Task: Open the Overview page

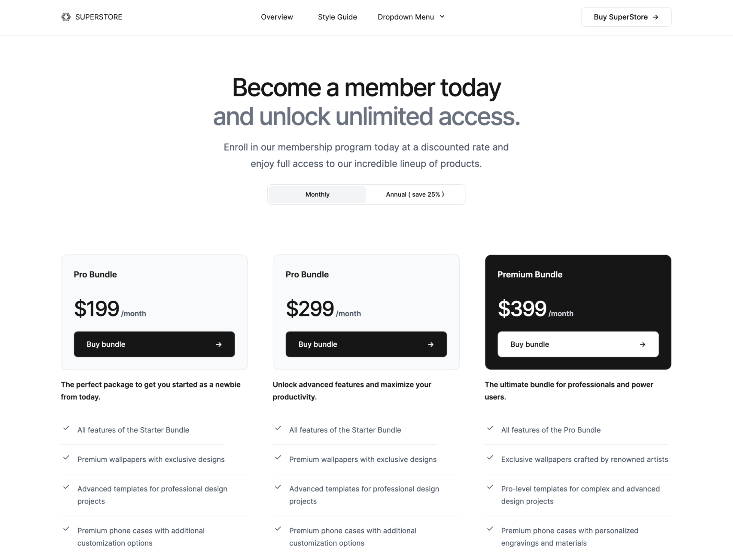Action: [277, 17]
